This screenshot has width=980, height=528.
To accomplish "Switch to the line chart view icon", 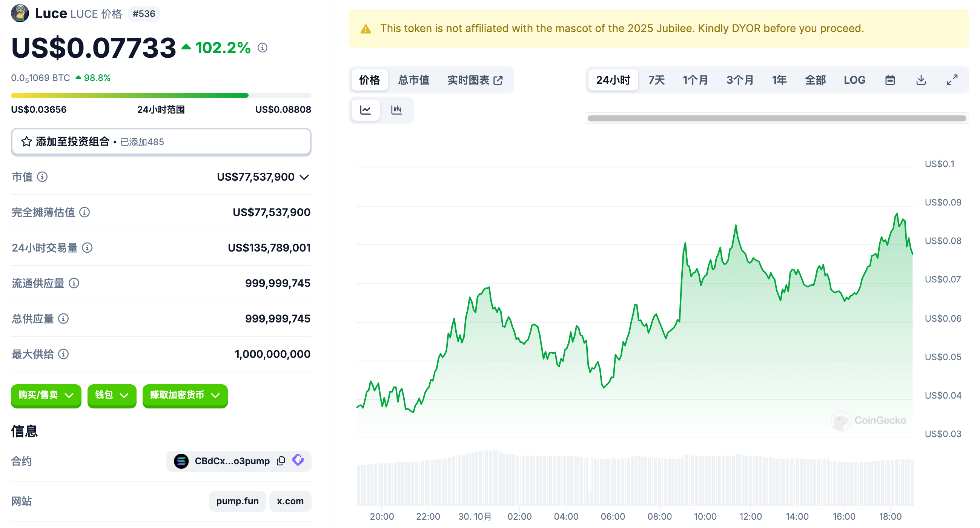I will click(365, 110).
